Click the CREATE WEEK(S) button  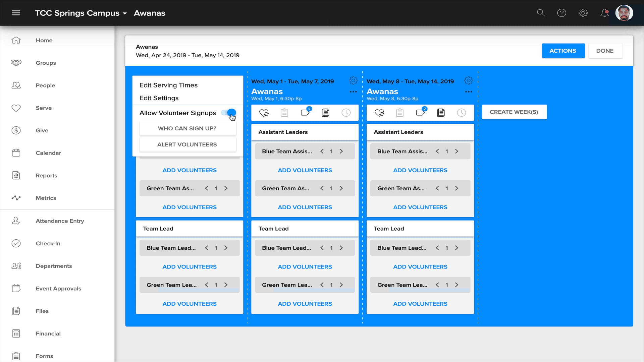point(514,112)
